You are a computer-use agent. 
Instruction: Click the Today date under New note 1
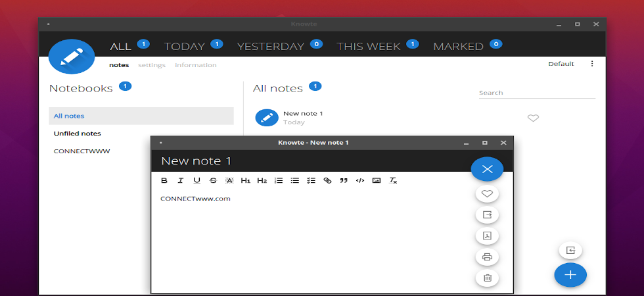pos(294,122)
